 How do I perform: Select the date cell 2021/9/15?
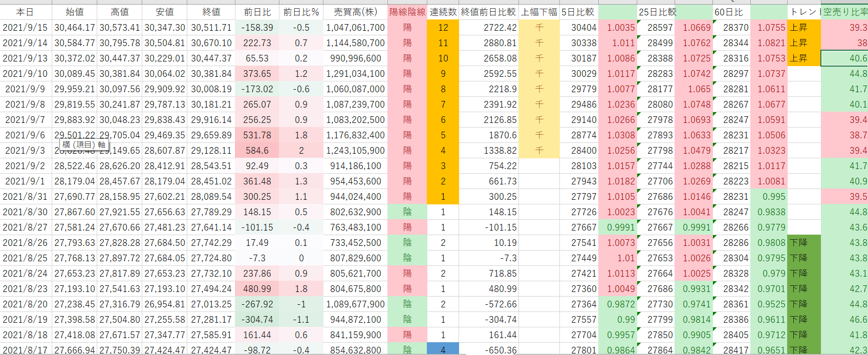[x=26, y=27]
